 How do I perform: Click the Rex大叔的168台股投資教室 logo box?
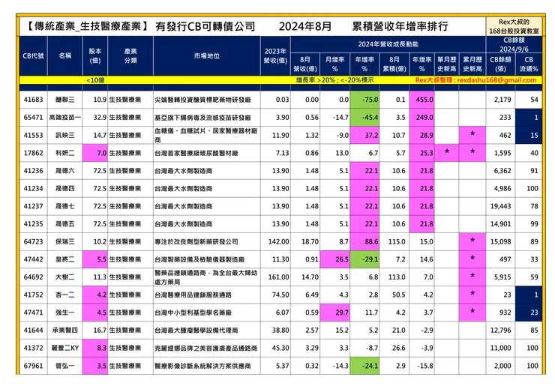tap(514, 26)
